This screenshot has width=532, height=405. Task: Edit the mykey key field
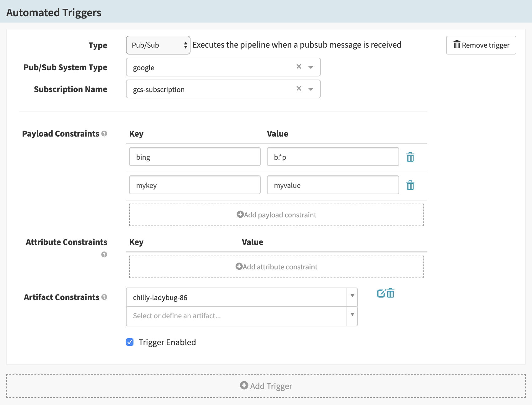195,185
